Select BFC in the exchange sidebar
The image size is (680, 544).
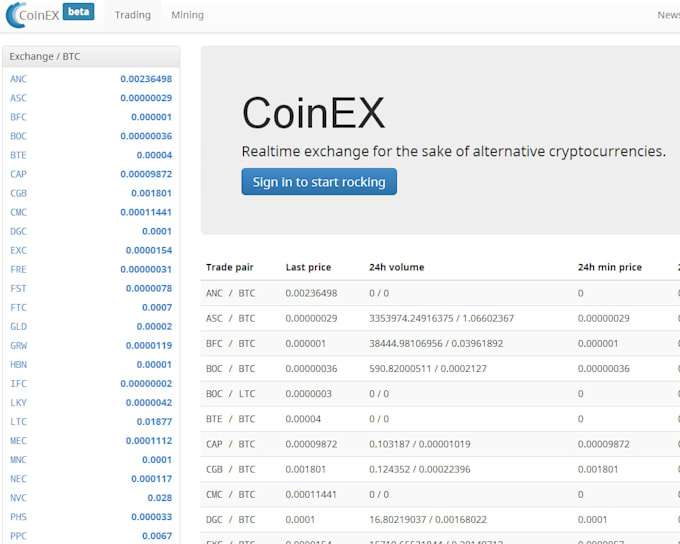coord(19,117)
